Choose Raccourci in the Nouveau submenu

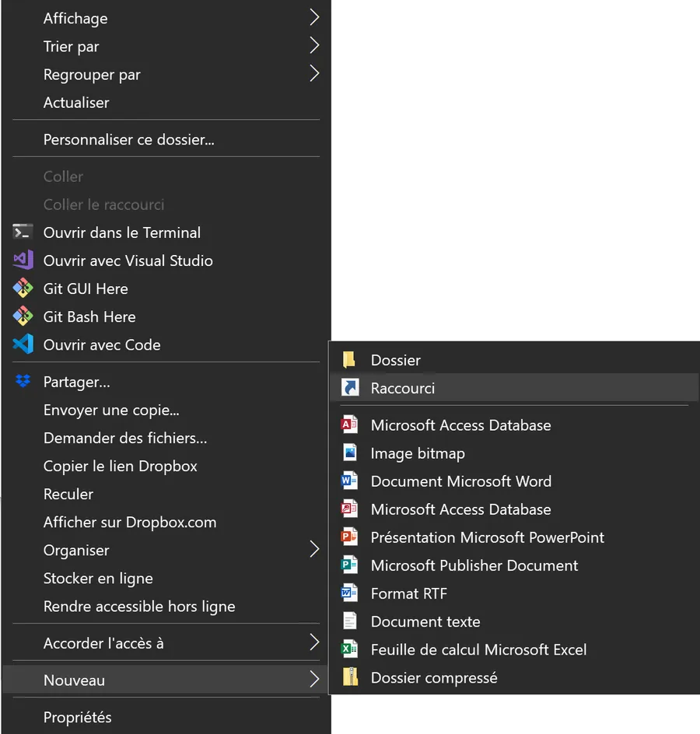(x=514, y=388)
